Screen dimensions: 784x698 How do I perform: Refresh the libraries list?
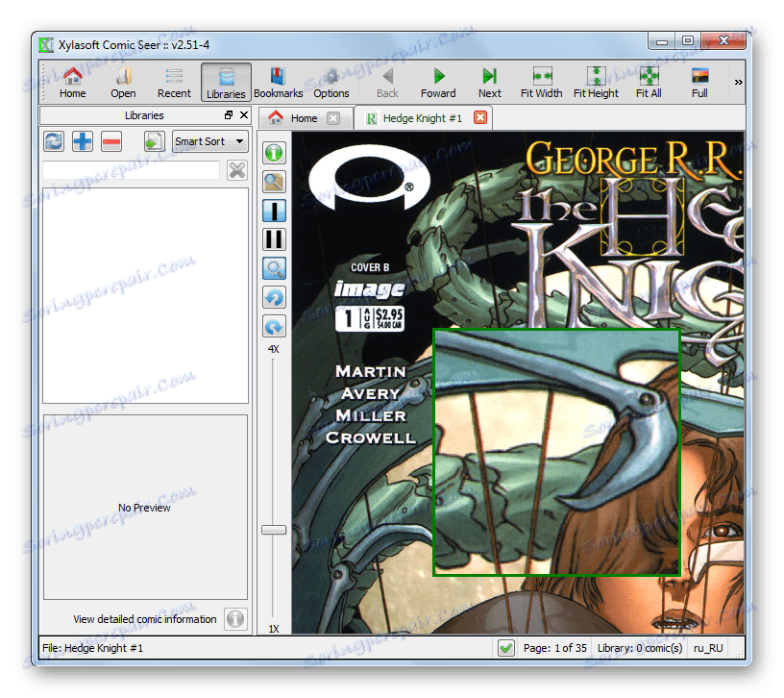pos(54,141)
